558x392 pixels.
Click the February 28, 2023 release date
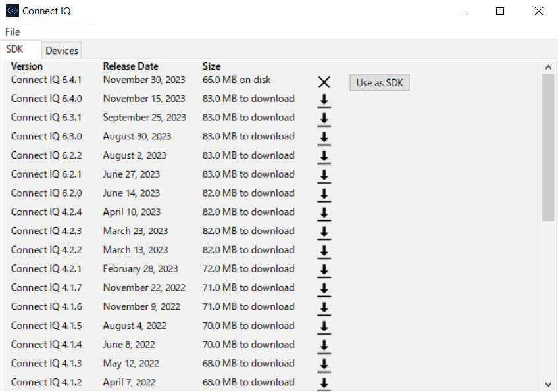point(140,269)
